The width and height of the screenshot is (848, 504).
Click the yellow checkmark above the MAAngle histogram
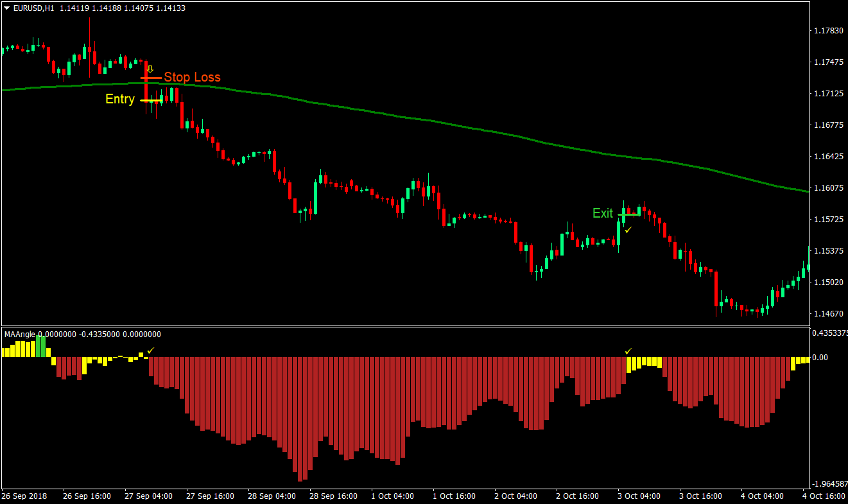150,351
